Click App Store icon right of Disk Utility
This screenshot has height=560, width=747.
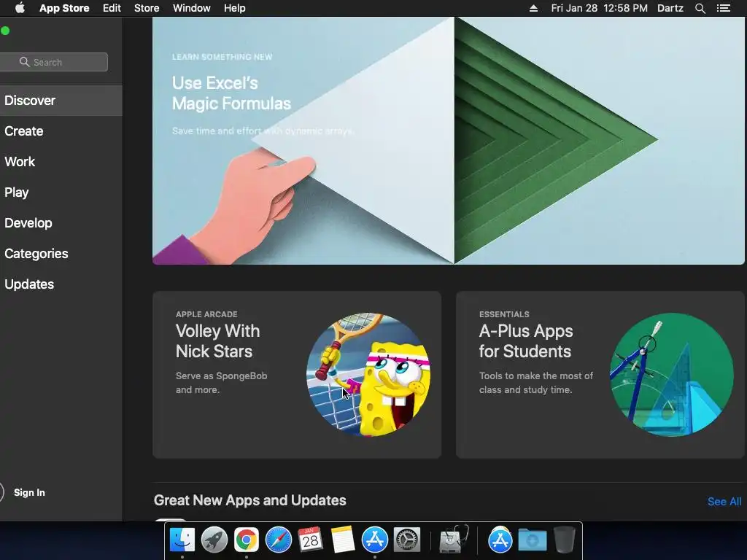tap(500, 540)
